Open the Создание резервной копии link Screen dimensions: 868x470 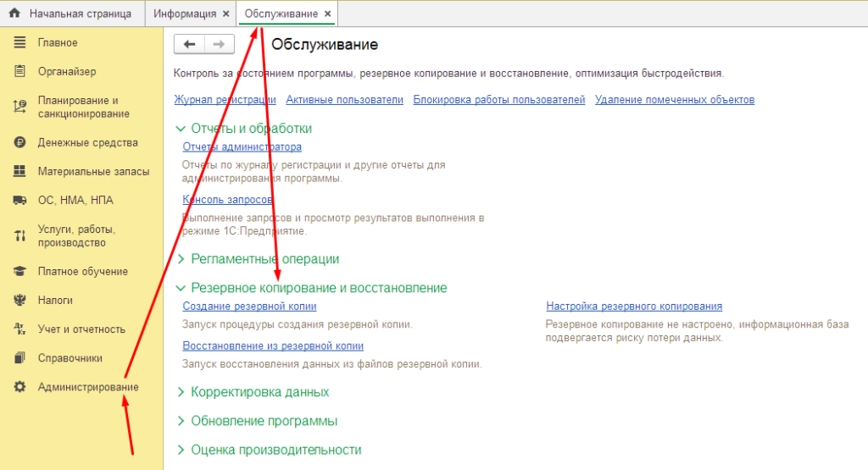point(249,307)
